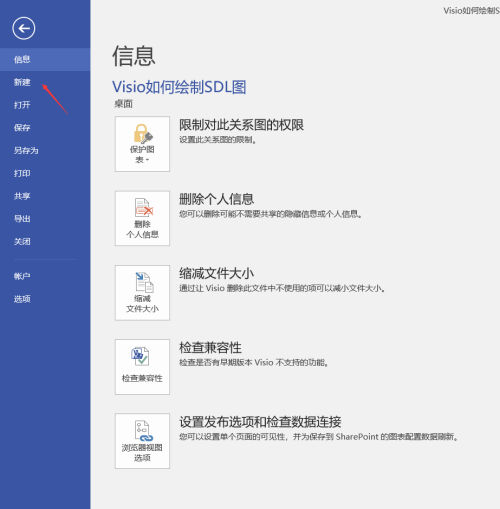The width and height of the screenshot is (500, 509).
Task: Click the description mentioning SharePoint
Action: click(319, 437)
